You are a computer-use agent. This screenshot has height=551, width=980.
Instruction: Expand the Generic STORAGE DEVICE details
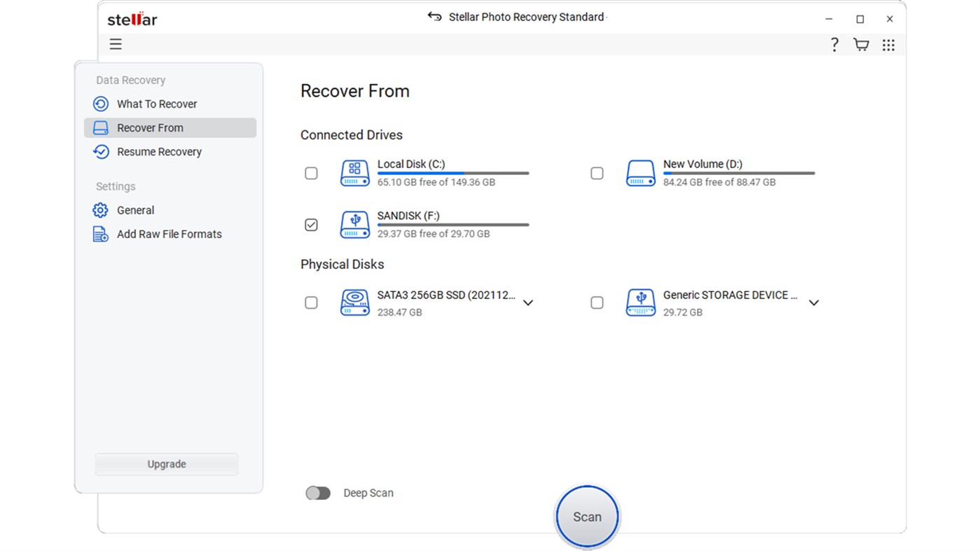coord(813,302)
